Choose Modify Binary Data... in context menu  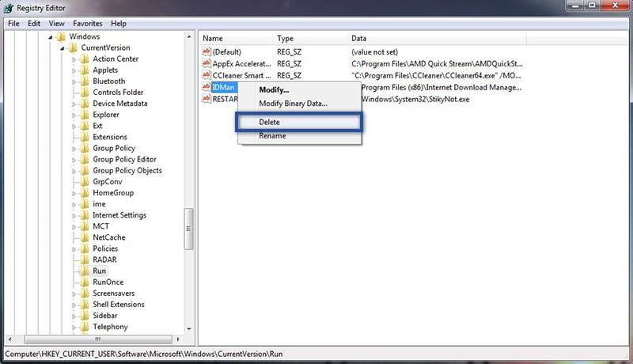[299, 104]
